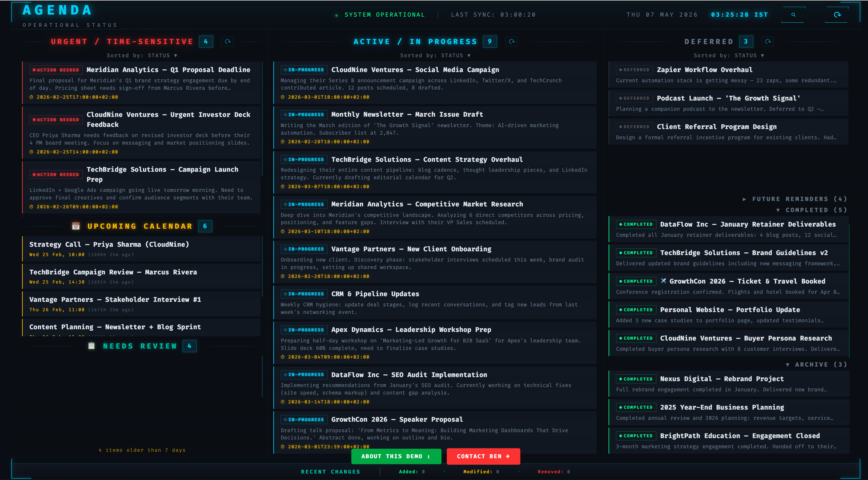Open TechBridge Campaign Review Marcus Rivera entry
The height and width of the screenshot is (480, 868).
[x=142, y=276]
